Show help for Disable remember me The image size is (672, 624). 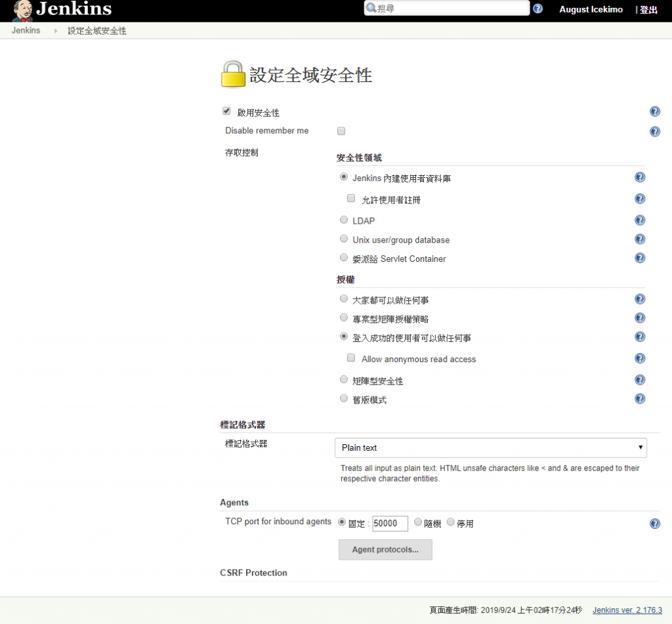654,131
